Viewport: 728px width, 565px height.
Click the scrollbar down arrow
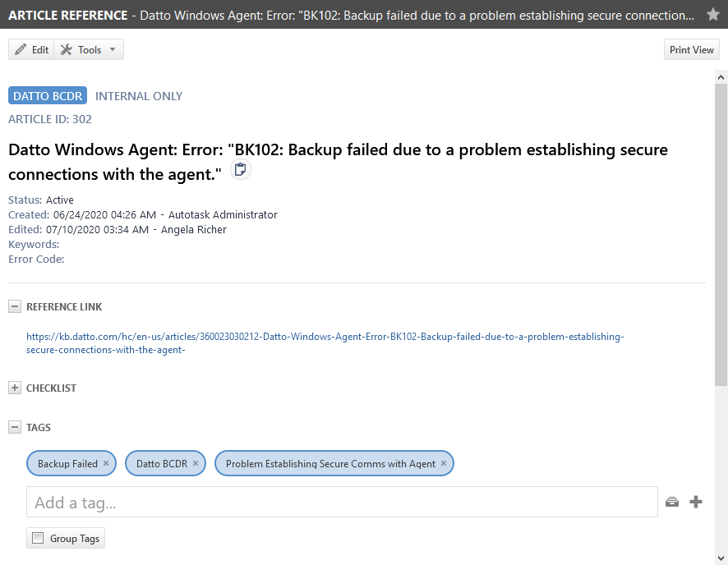(721, 558)
